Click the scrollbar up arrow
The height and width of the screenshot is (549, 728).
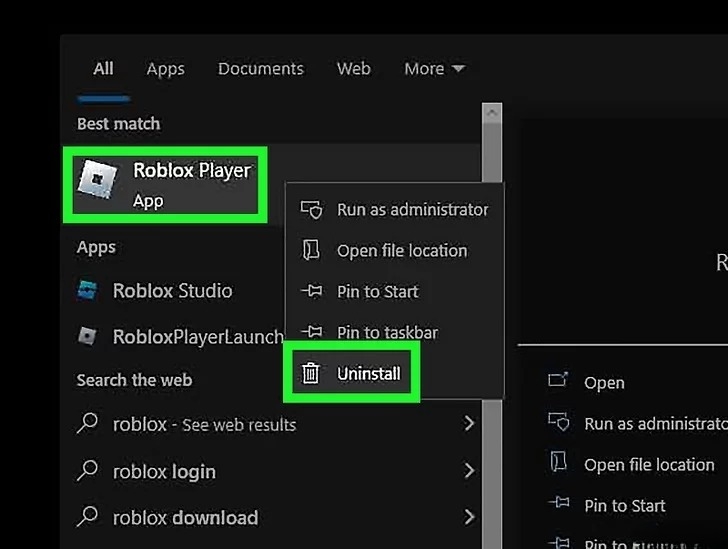click(x=492, y=113)
